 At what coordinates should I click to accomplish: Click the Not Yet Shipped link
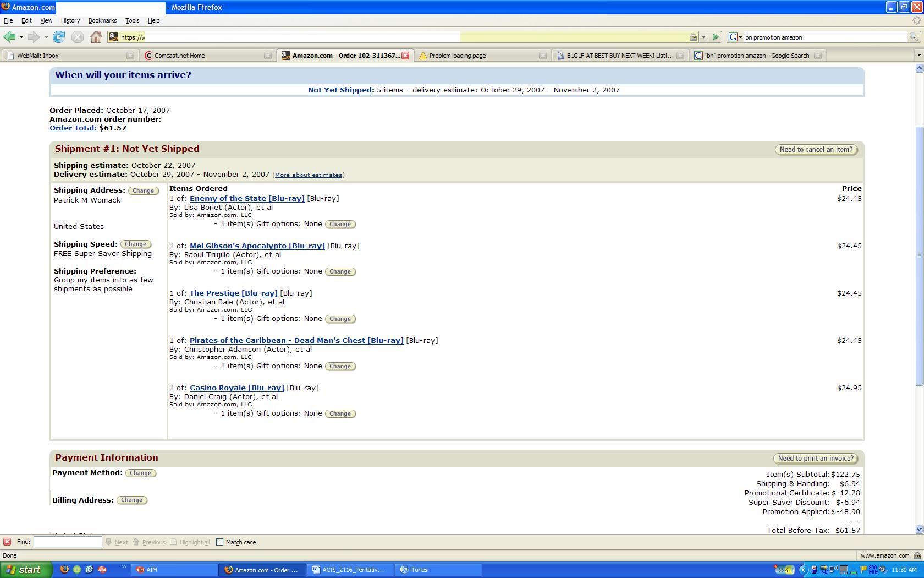pyautogui.click(x=339, y=90)
